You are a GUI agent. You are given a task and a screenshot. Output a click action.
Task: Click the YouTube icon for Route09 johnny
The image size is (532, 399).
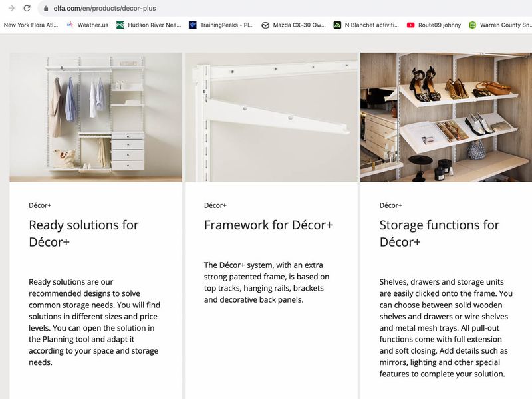tap(410, 25)
